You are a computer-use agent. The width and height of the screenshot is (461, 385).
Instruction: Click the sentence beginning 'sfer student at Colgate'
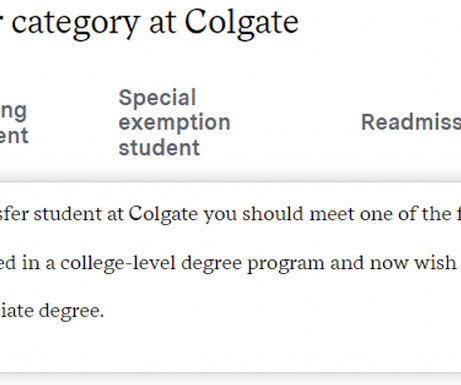230,214
